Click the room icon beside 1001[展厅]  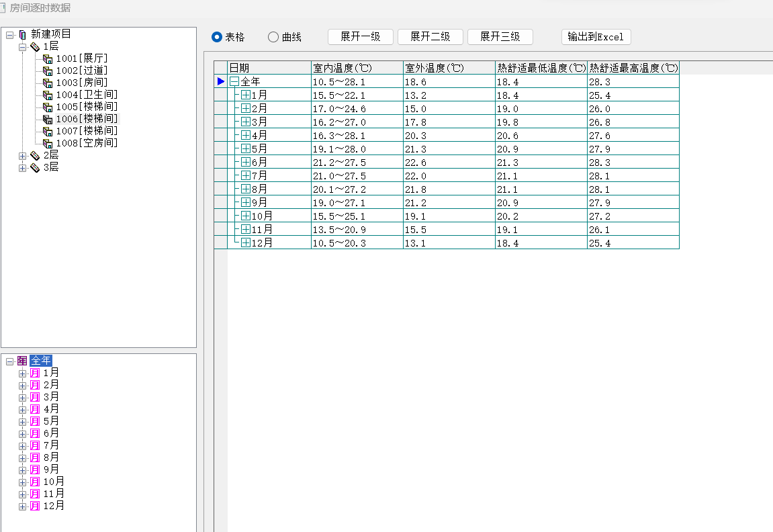48,58
